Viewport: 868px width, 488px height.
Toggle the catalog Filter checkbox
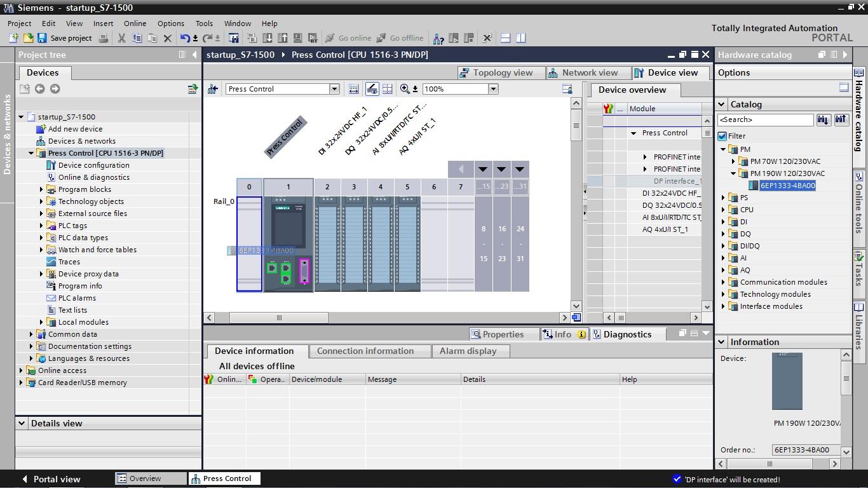click(722, 136)
